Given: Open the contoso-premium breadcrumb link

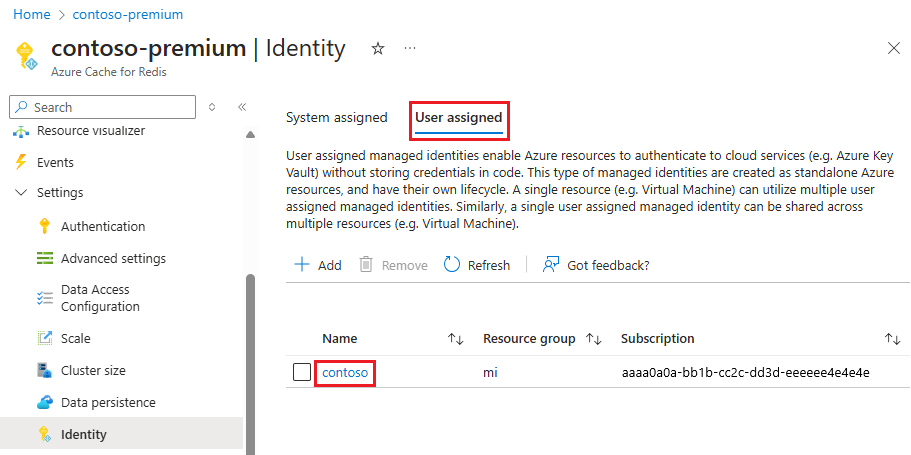Looking at the screenshot, I should pos(128,14).
